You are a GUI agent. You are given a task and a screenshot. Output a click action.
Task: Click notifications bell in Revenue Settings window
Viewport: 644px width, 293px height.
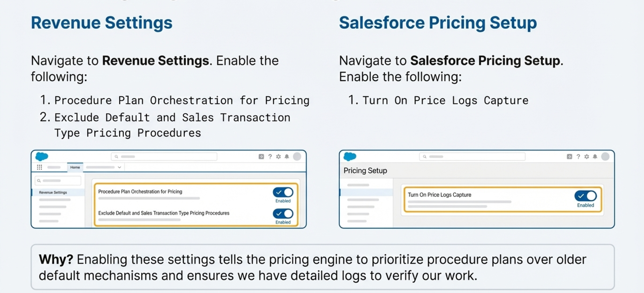tap(287, 157)
